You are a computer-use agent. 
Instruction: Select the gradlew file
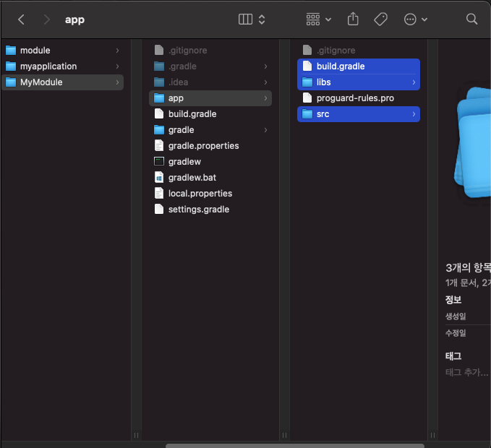pyautogui.click(x=210, y=162)
